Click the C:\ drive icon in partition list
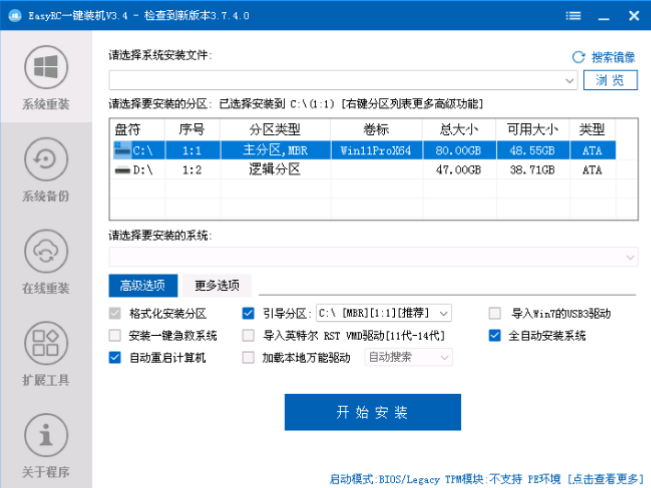Screen dimensions: 651x488 (122, 150)
